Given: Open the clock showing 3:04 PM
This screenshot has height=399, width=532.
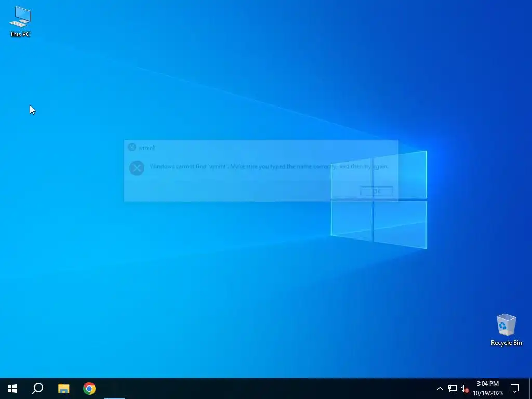Looking at the screenshot, I should (x=487, y=389).
